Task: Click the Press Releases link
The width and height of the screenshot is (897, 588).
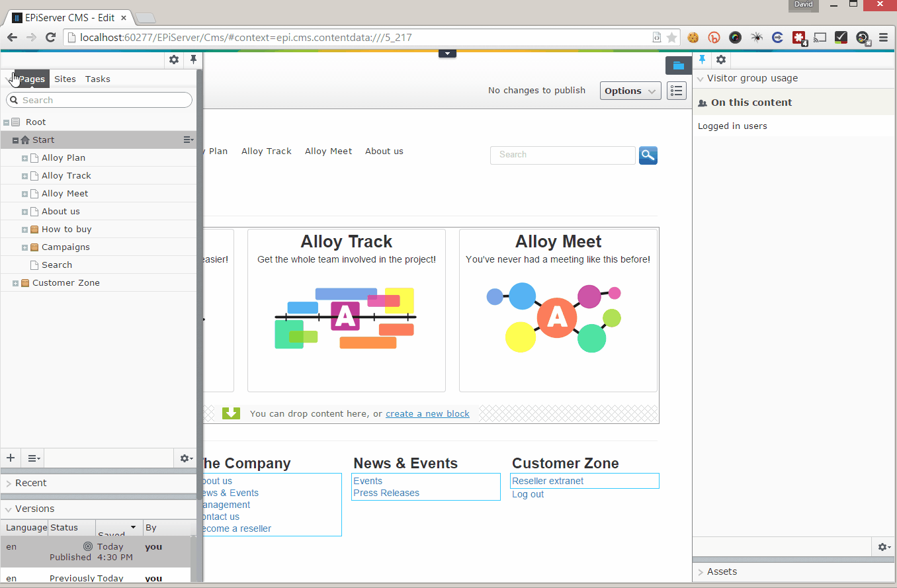Action: pos(386,493)
